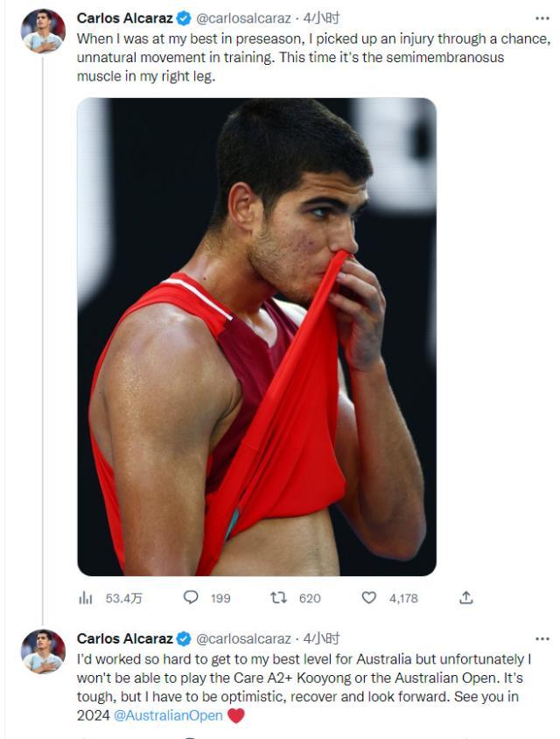Click the verified badge in the first tweet header

[x=184, y=18]
